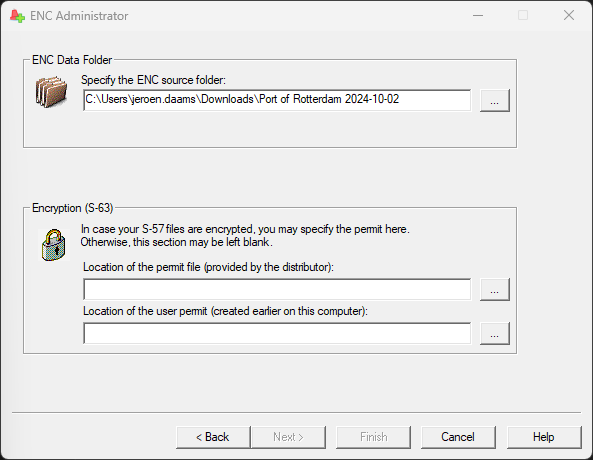Browse for the user permit location
Viewport: 593px width, 460px height.
[495, 333]
